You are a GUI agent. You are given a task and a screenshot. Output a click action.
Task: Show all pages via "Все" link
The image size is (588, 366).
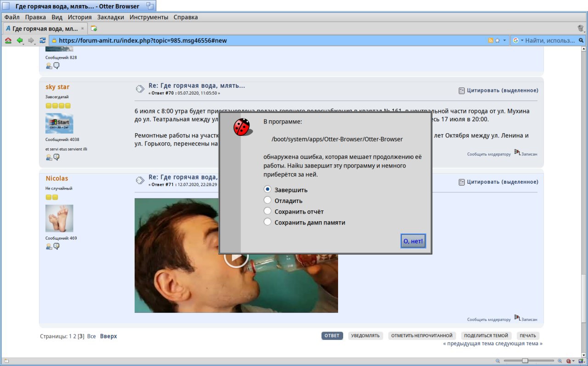(x=91, y=336)
